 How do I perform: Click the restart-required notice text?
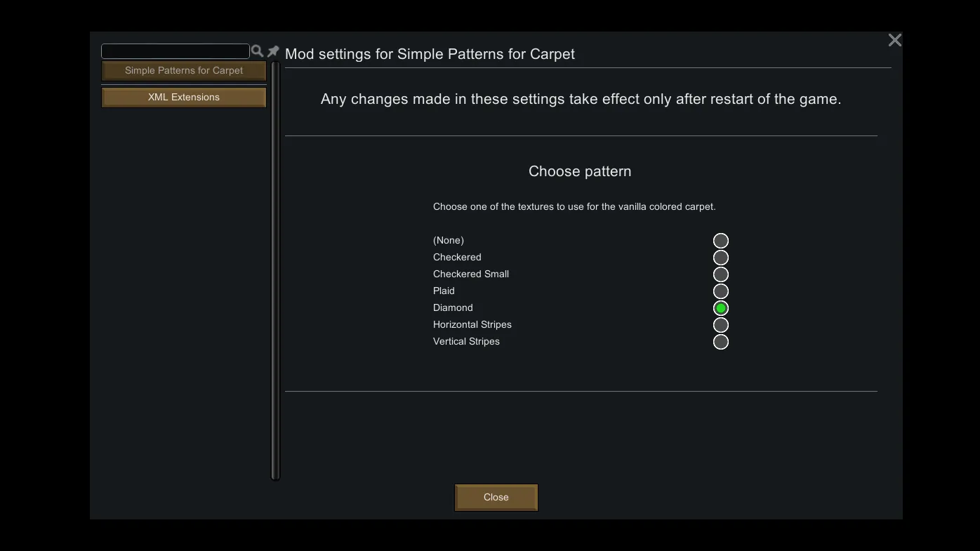click(581, 99)
